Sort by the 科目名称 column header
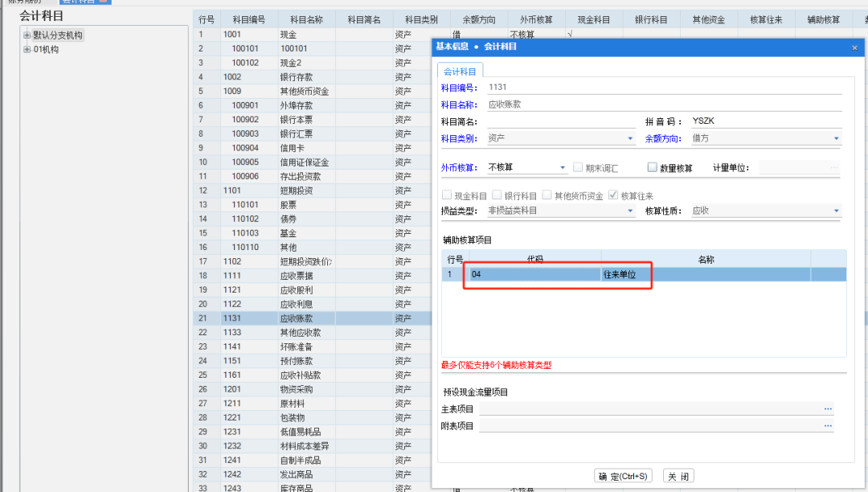The width and height of the screenshot is (868, 492). coord(306,20)
